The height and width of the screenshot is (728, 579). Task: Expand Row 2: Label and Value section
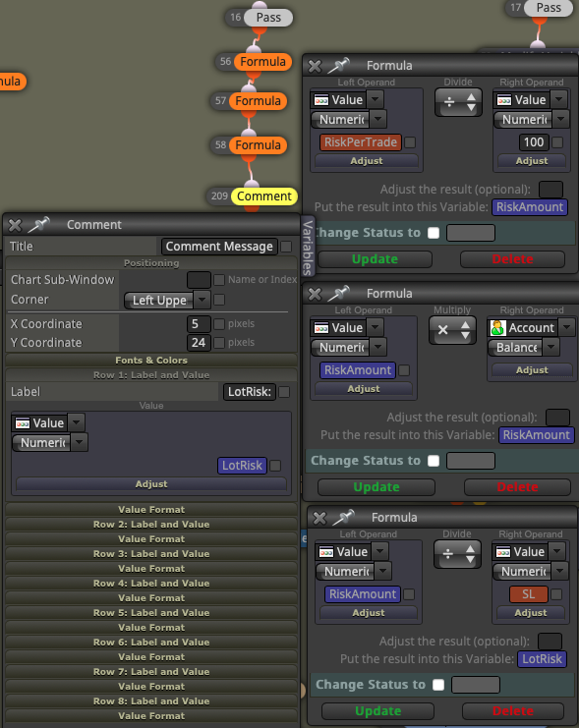click(x=151, y=525)
